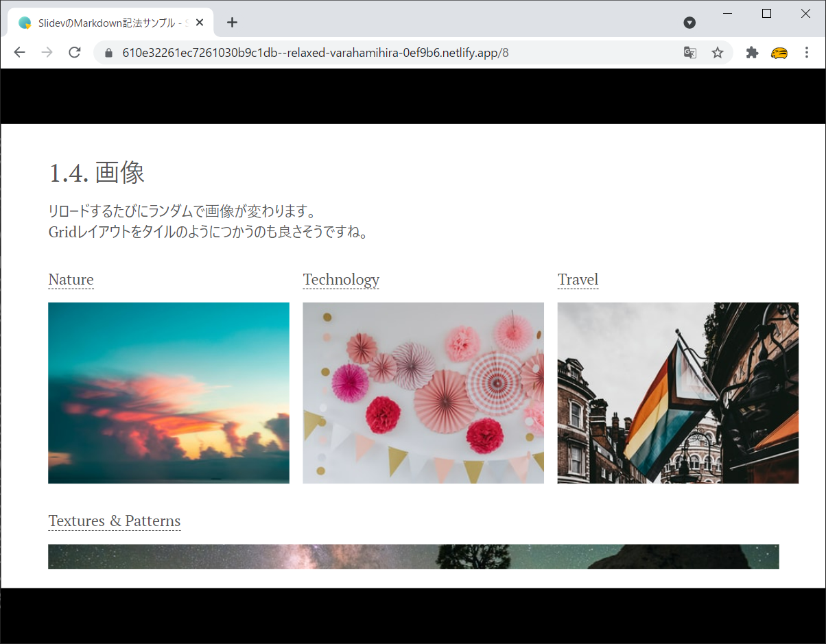Bookmark this page via the star icon
This screenshot has height=644, width=826.
717,52
